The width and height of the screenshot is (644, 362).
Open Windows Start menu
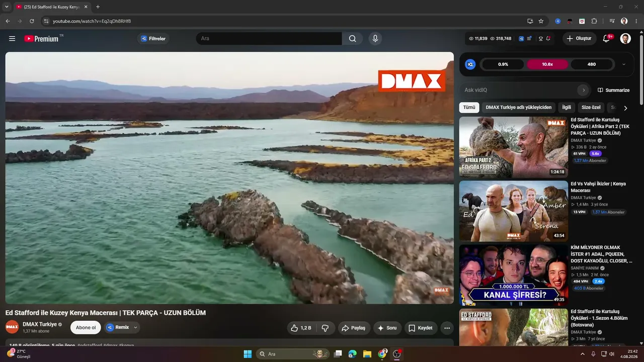click(248, 354)
